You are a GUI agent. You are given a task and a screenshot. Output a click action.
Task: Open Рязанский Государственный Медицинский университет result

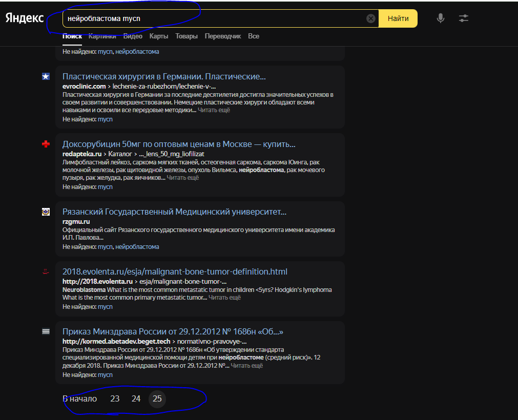[x=174, y=212]
